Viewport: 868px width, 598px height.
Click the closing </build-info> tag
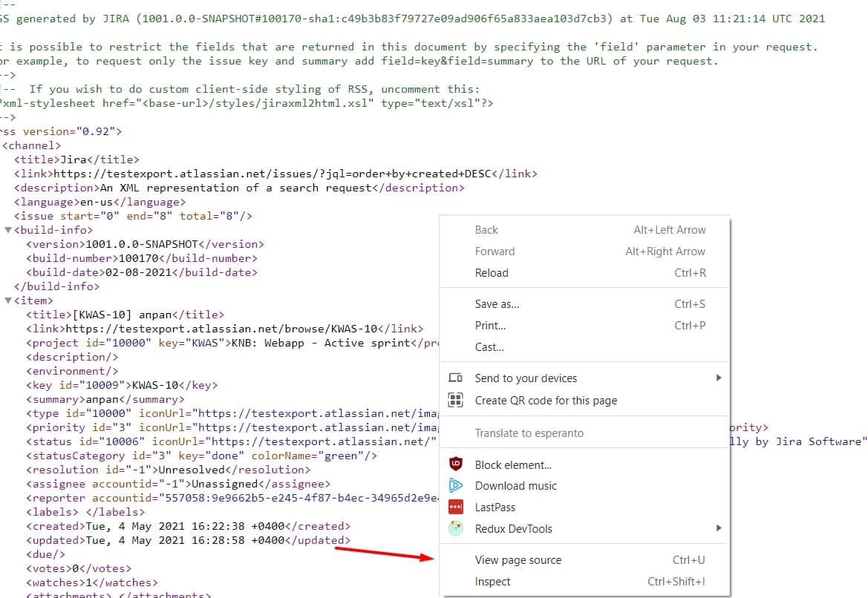[57, 286]
